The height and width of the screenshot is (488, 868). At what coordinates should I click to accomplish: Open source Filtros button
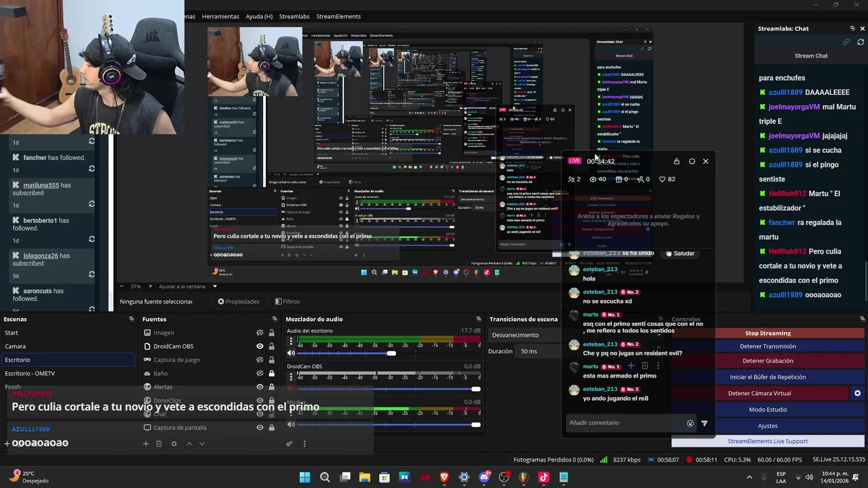[x=288, y=302]
